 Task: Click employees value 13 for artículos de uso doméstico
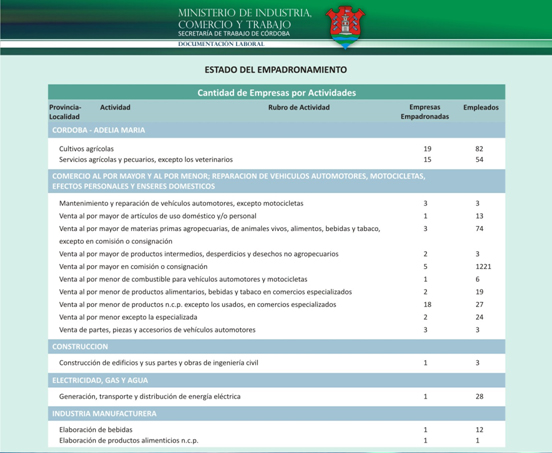coord(479,216)
